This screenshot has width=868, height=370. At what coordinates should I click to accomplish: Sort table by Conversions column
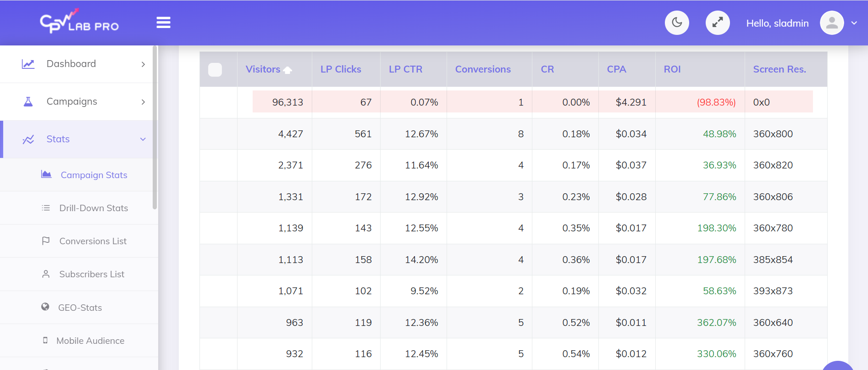483,69
